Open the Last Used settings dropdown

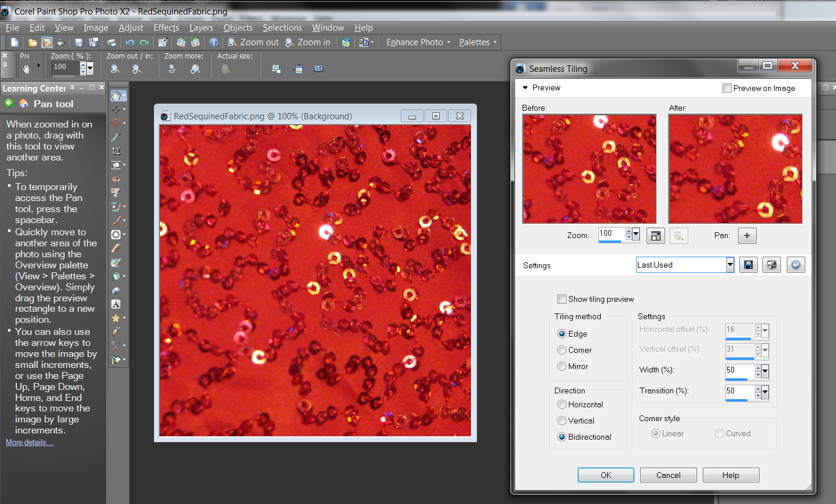click(x=730, y=265)
